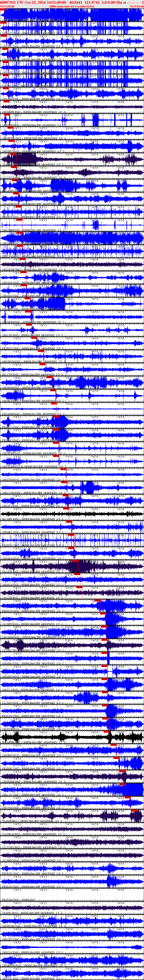Click the event ID 60907541 in header

coord(8,3)
